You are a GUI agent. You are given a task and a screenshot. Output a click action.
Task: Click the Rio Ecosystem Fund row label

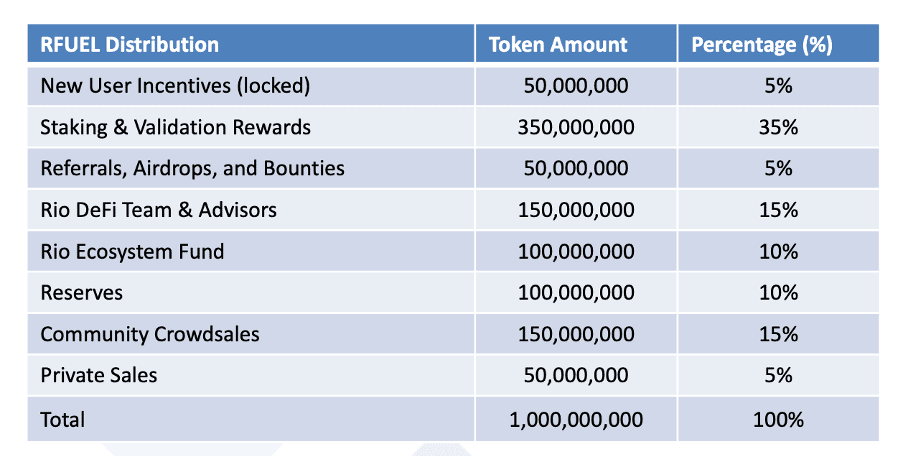click(x=251, y=251)
